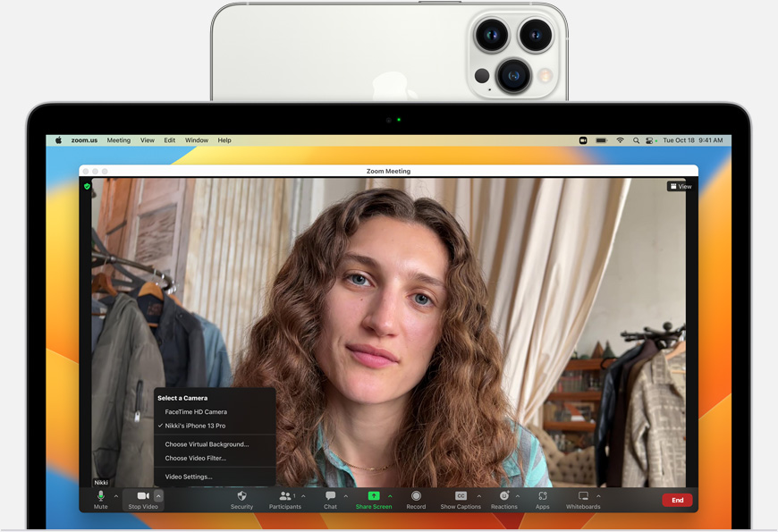The image size is (778, 532).
Task: Open the Share Screen options arrow
Action: pyautogui.click(x=390, y=496)
